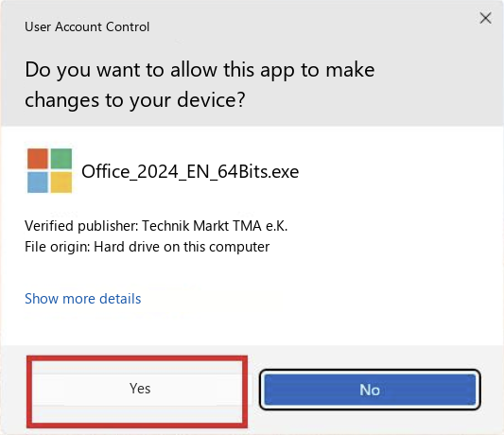Click the Verified publisher Technik Markt text

[156, 226]
